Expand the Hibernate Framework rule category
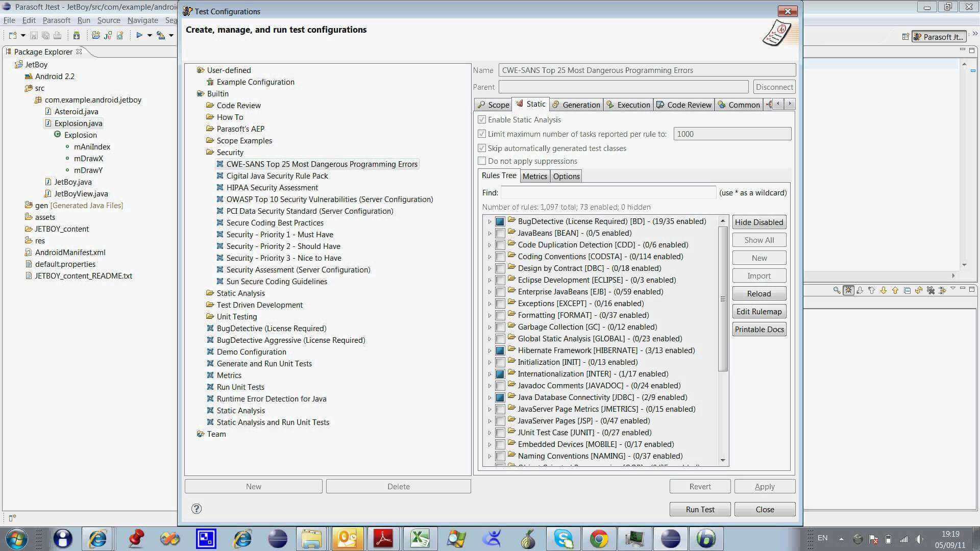980x551 pixels. click(x=489, y=351)
